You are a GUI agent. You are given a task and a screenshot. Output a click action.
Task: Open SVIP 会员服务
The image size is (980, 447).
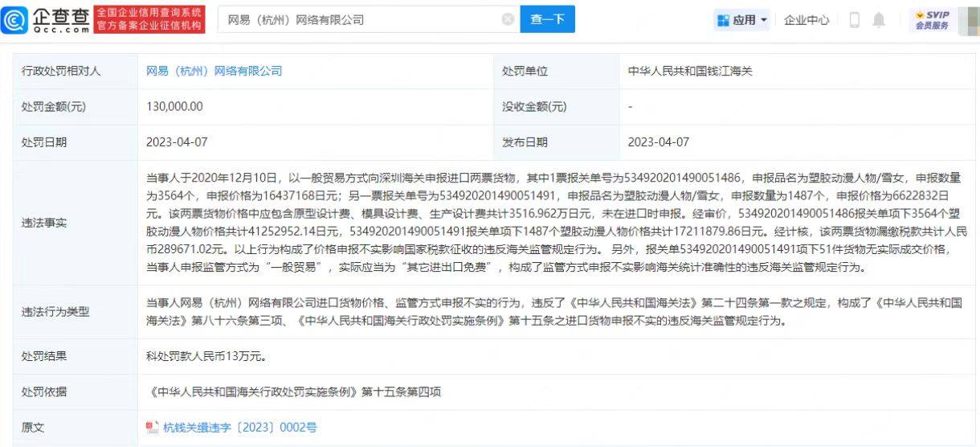[x=932, y=20]
